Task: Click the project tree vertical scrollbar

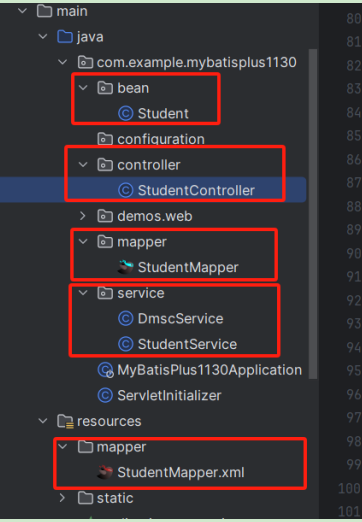Action: click(313, 214)
